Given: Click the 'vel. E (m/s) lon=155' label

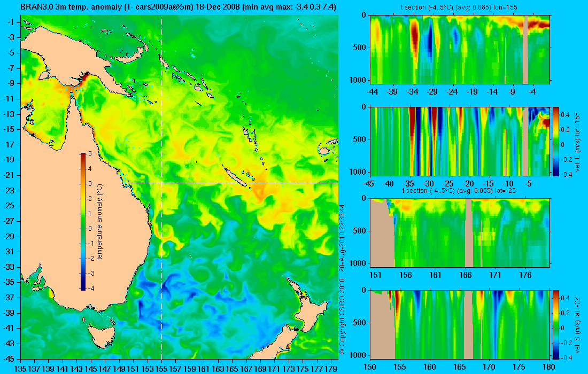Looking at the screenshot, I should (x=577, y=141).
